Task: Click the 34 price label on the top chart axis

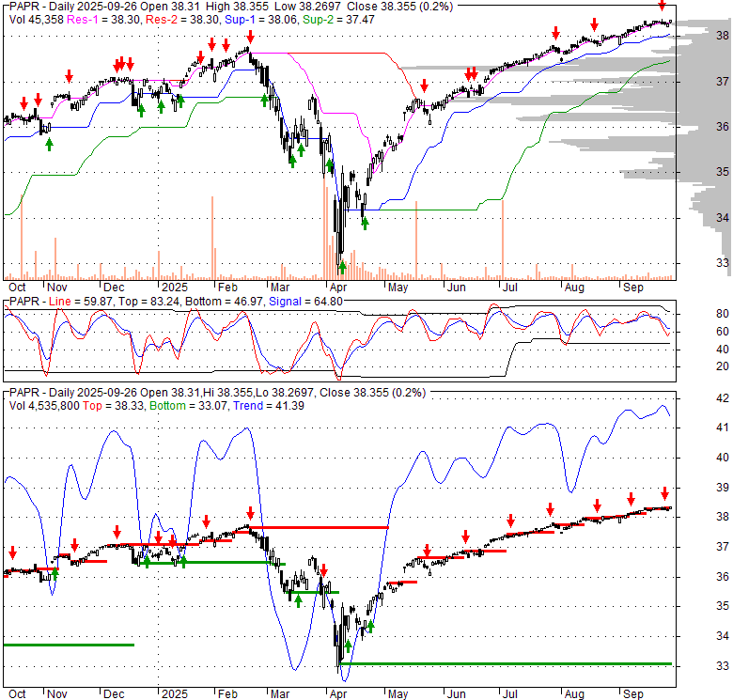Action: pyautogui.click(x=723, y=217)
